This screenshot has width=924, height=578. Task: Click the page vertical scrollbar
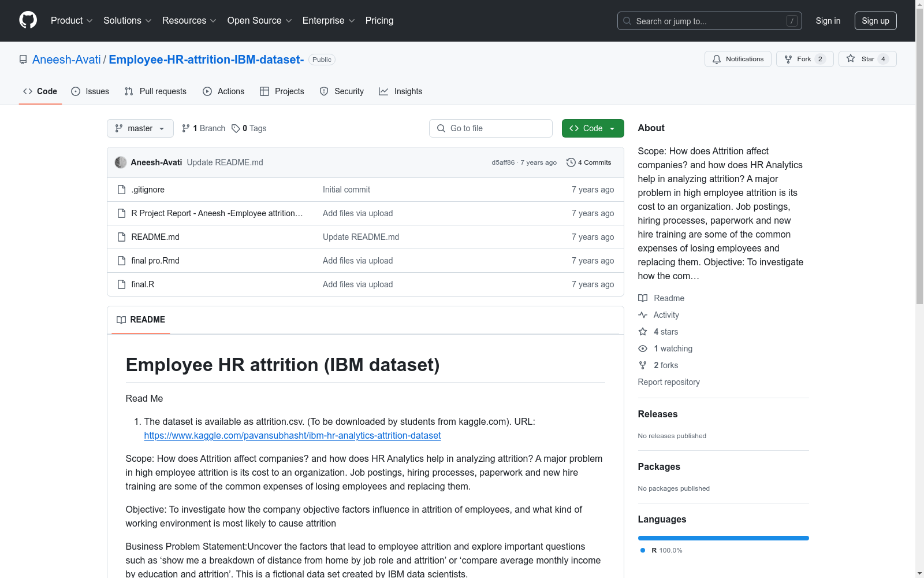920,155
